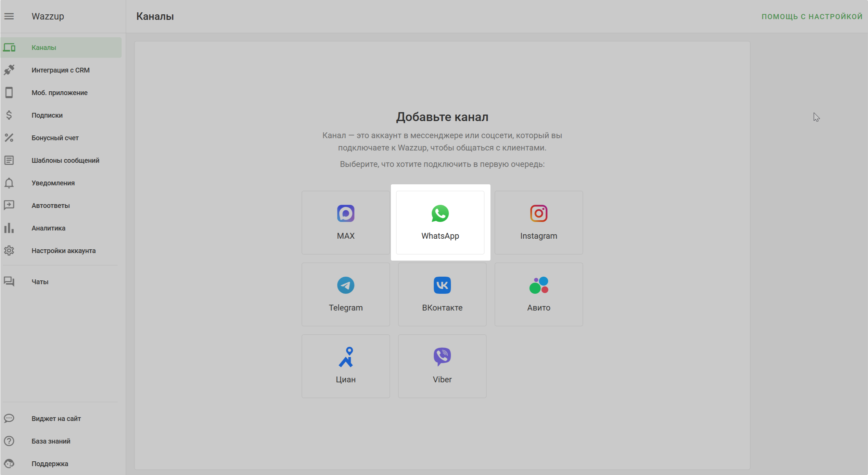Choose the Instagram channel label
Screen dimensions: 868x475
click(x=539, y=236)
